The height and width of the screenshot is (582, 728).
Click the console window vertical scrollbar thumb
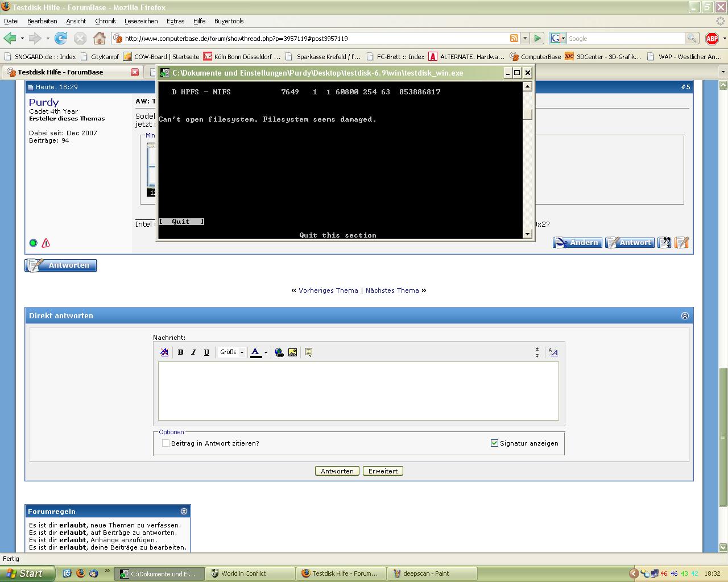527,114
